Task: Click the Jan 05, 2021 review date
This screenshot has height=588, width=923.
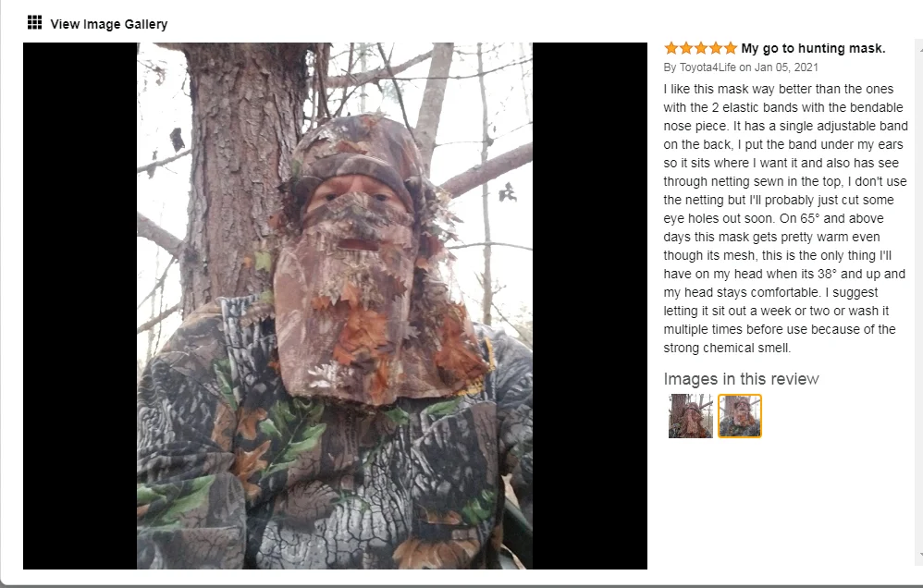Action: (786, 67)
